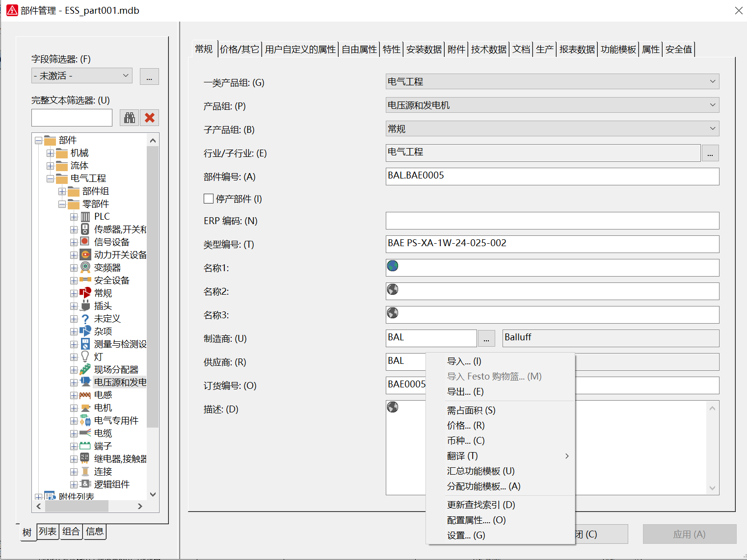Switch to the 组合 tab
This screenshot has width=747, height=560.
71,531
